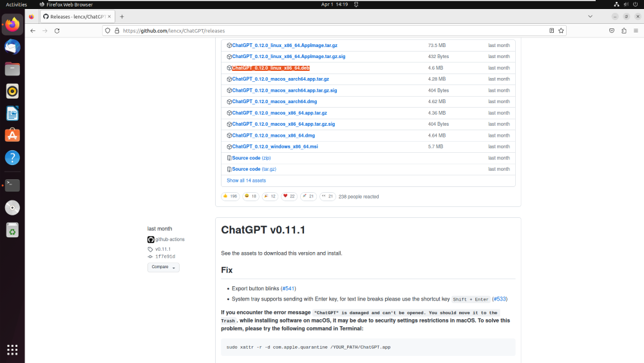
Task: Open the Activities overview
Action: pyautogui.click(x=17, y=5)
